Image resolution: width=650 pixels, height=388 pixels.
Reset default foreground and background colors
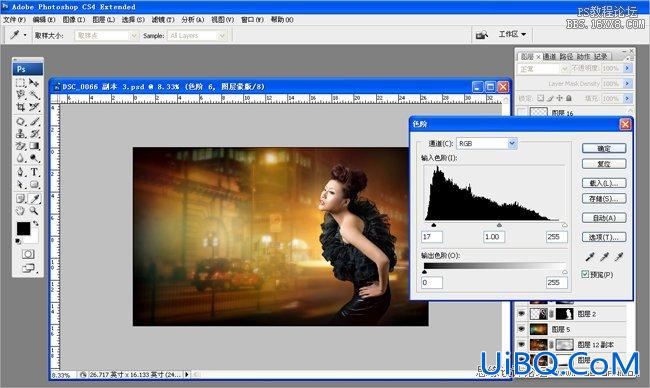click(x=18, y=241)
